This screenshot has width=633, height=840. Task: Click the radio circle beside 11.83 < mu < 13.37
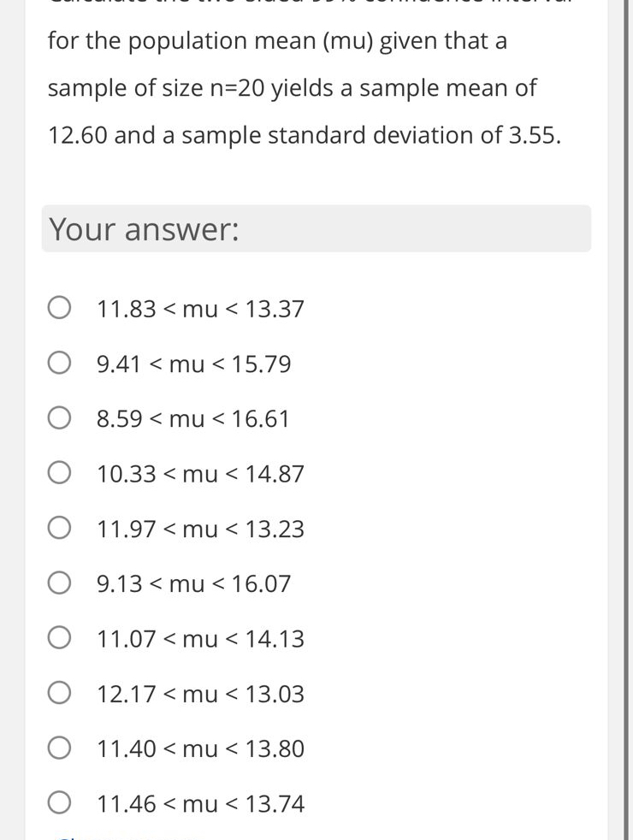(x=59, y=307)
